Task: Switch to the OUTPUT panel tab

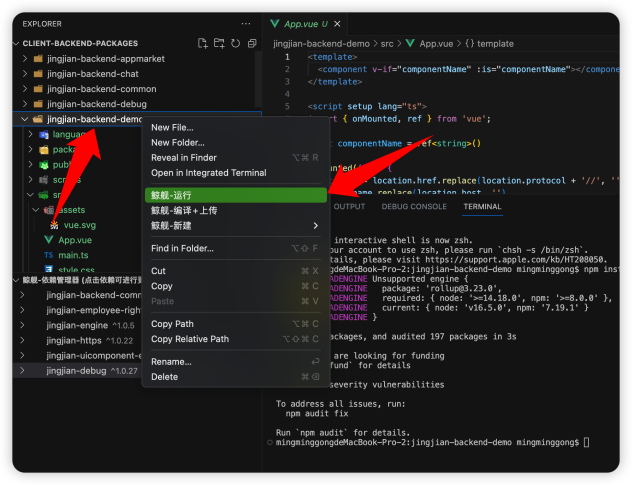Action: [349, 206]
